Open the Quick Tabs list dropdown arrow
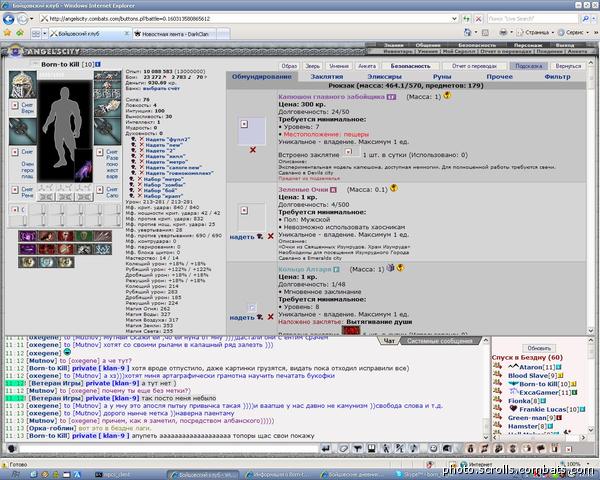600x480 pixels. [44, 34]
